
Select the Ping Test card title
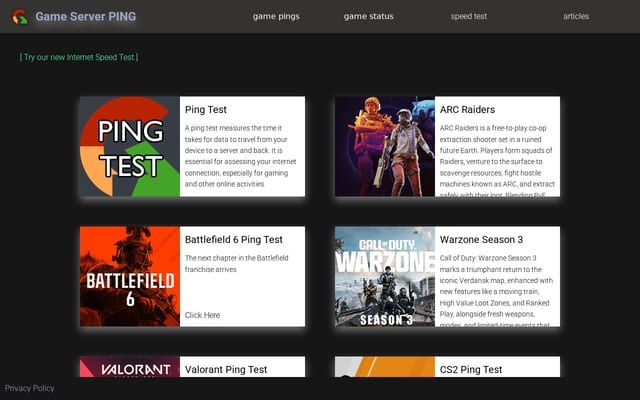(x=206, y=109)
